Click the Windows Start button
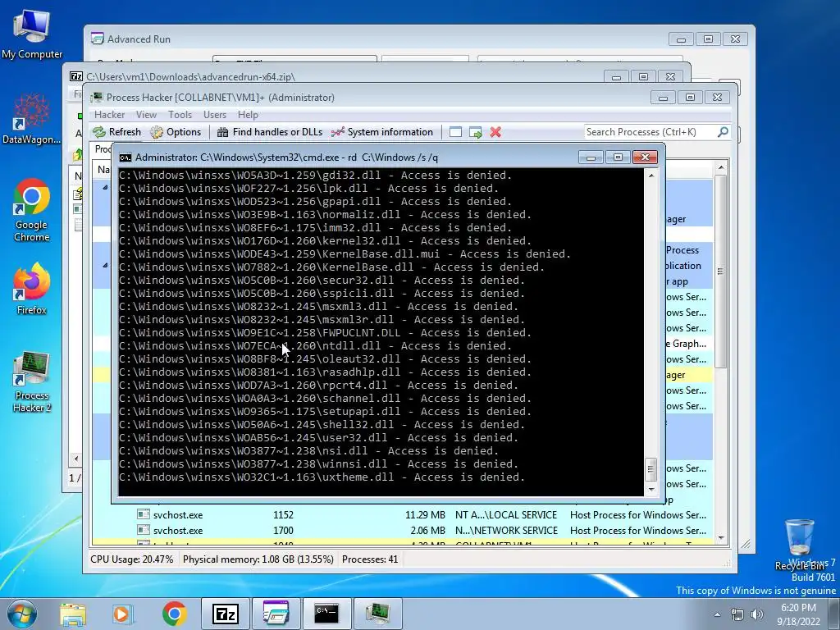The image size is (840, 630). pos(21,614)
